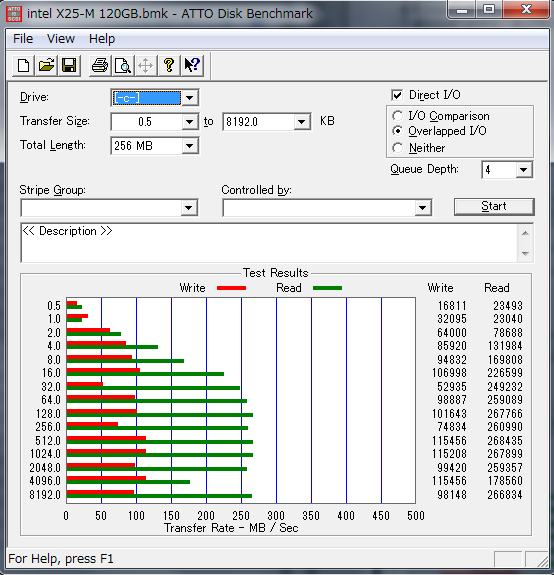Screen dimensions: 554x575
Task: Click the 'Transfer Rate - MB / Sec' axis label
Action: tap(231, 528)
